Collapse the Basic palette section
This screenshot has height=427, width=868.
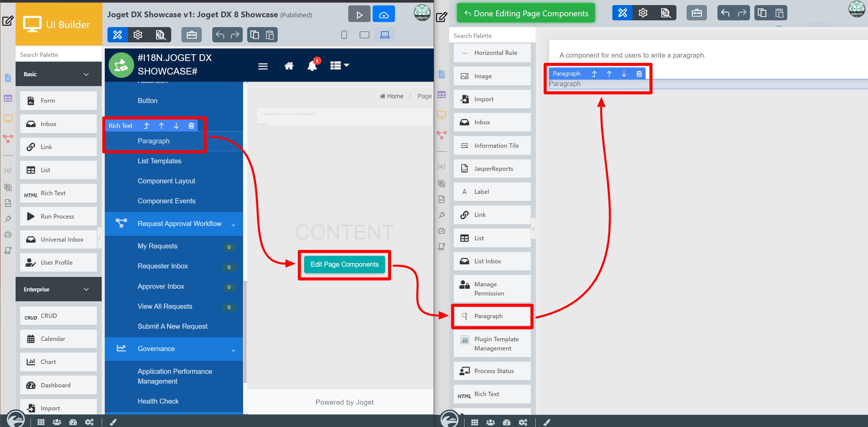coord(86,74)
